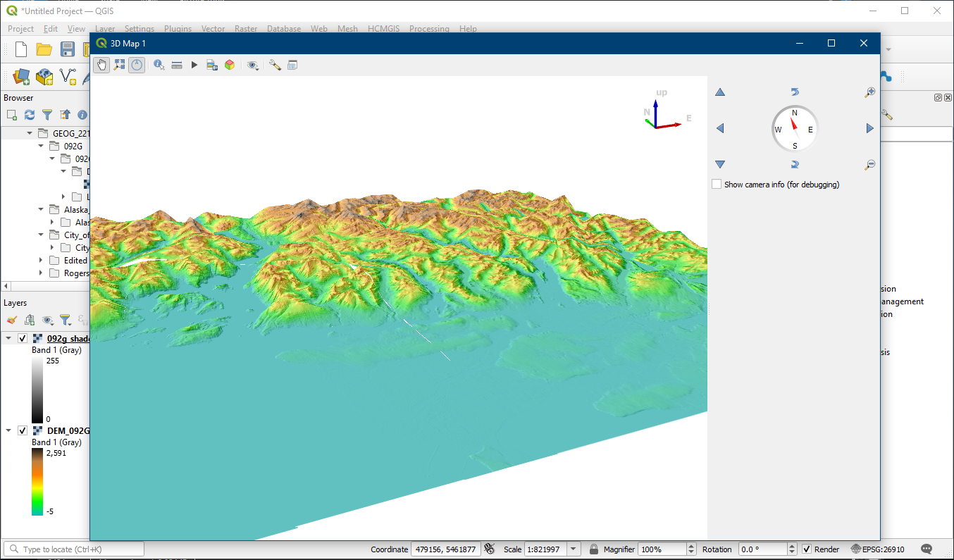Enable Show camera info checkbox
This screenshot has width=954, height=560.
(717, 185)
